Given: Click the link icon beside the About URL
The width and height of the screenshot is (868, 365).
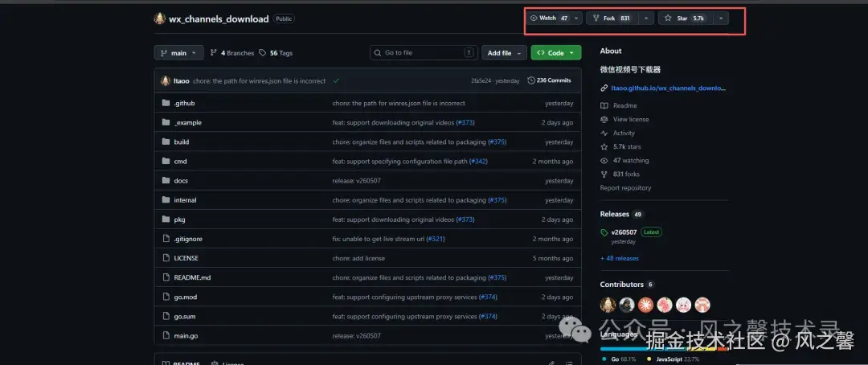Looking at the screenshot, I should tap(604, 88).
